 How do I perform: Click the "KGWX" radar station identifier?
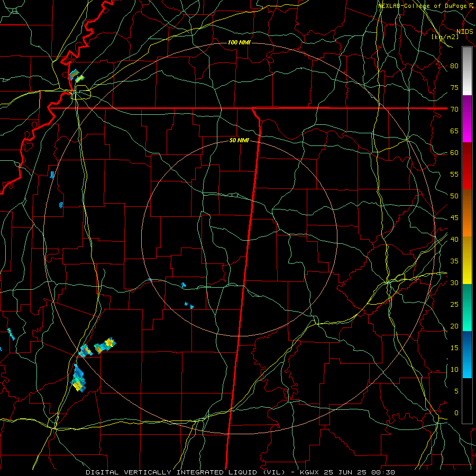(309, 472)
